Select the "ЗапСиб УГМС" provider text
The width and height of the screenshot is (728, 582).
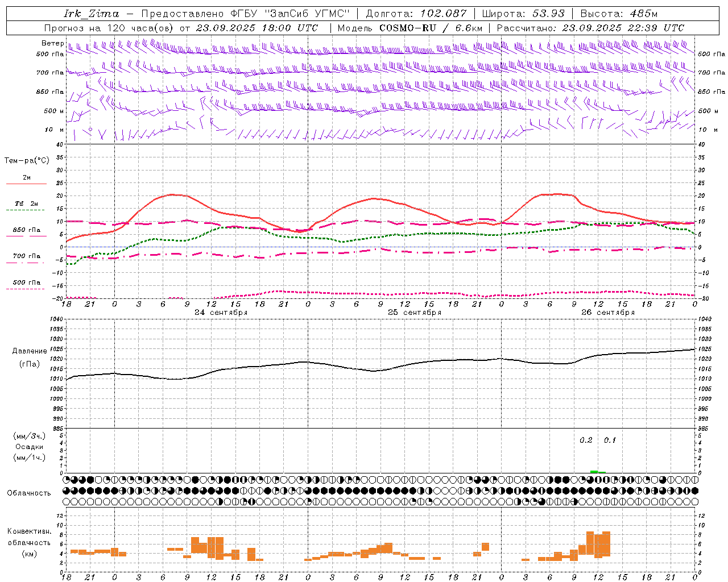(x=307, y=14)
